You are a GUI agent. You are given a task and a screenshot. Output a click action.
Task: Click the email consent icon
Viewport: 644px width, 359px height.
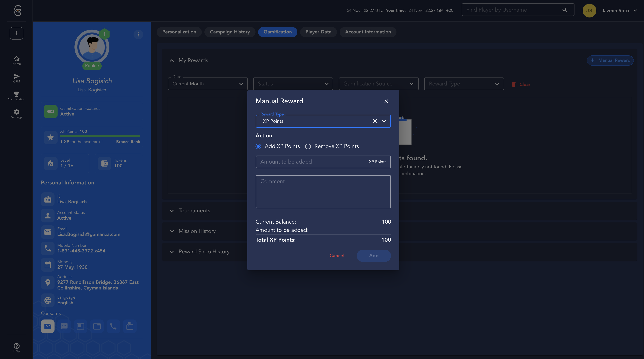(x=48, y=326)
